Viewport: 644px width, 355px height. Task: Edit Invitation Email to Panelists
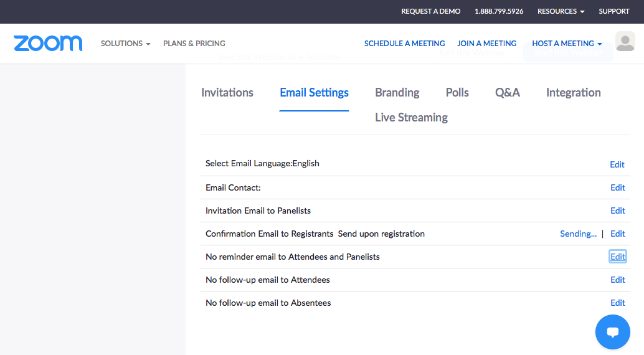pos(617,211)
